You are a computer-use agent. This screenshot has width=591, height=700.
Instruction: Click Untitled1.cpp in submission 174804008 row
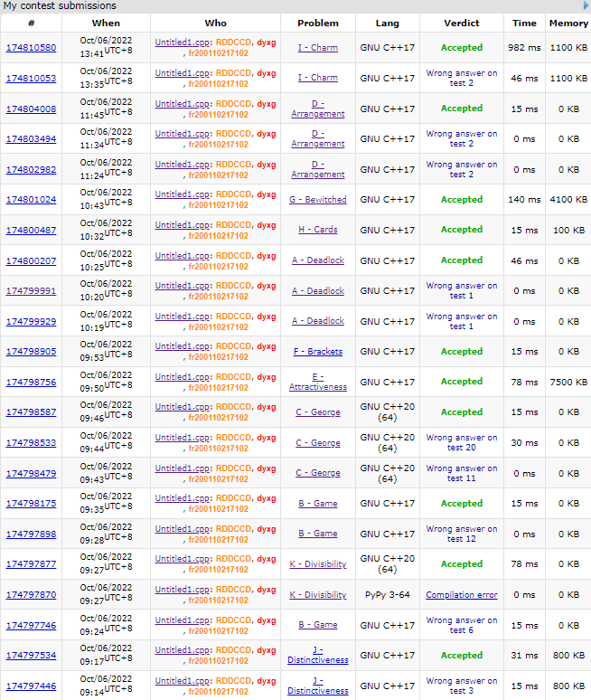point(182,103)
